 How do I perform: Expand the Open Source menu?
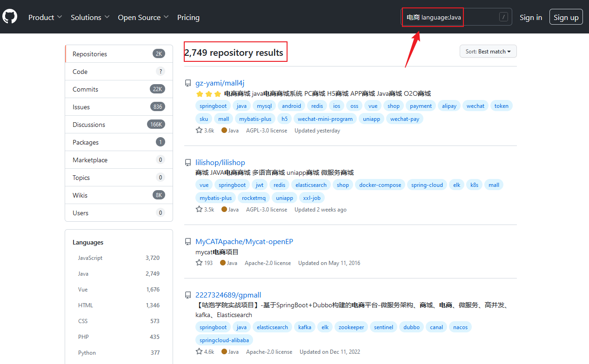[x=143, y=17]
